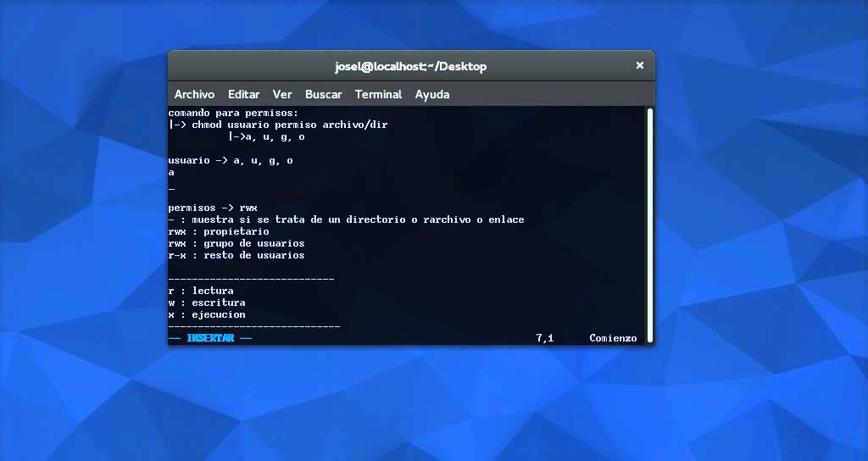Viewport: 868px width, 461px height.
Task: Click the line starting '- : muestra si se trata'
Action: pyautogui.click(x=346, y=219)
